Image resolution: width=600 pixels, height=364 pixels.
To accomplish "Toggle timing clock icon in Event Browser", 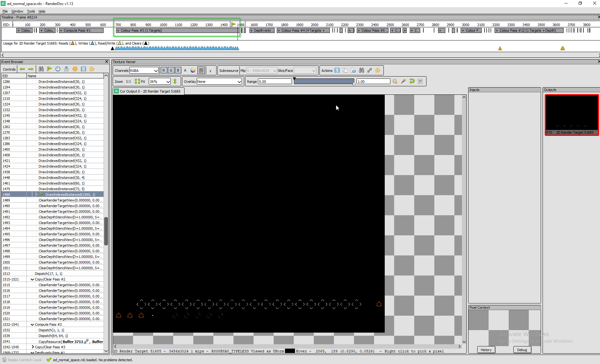I will point(58,69).
